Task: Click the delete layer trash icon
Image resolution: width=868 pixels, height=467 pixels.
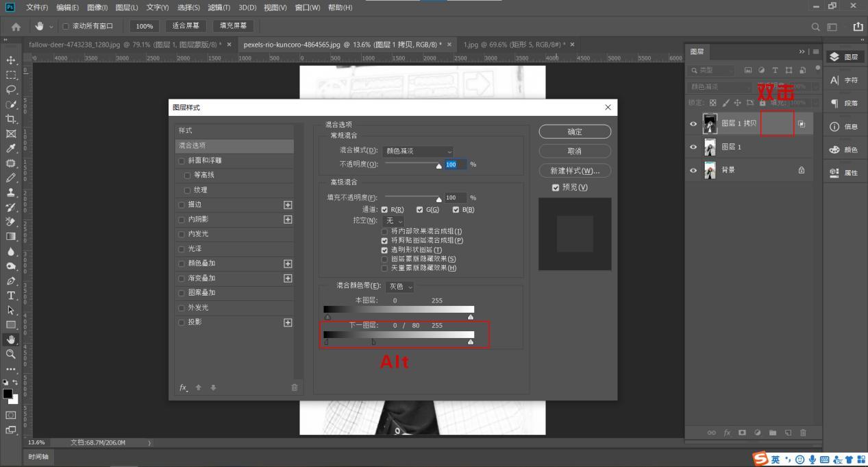Action: 803,433
